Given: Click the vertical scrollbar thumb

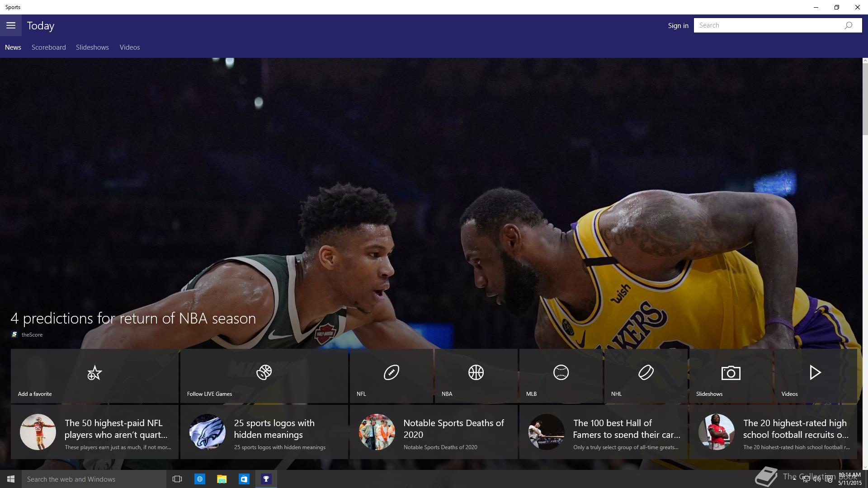Looking at the screenshot, I should [x=865, y=99].
